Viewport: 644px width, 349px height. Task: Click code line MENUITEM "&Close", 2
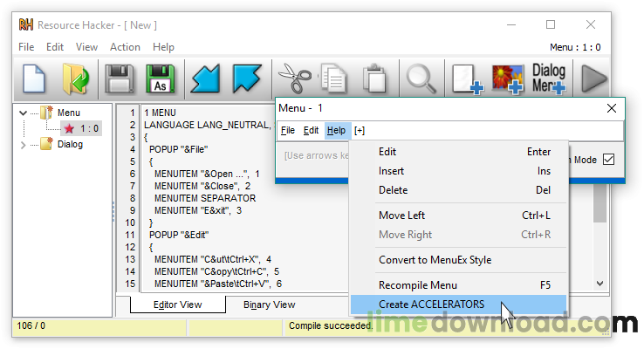click(202, 186)
